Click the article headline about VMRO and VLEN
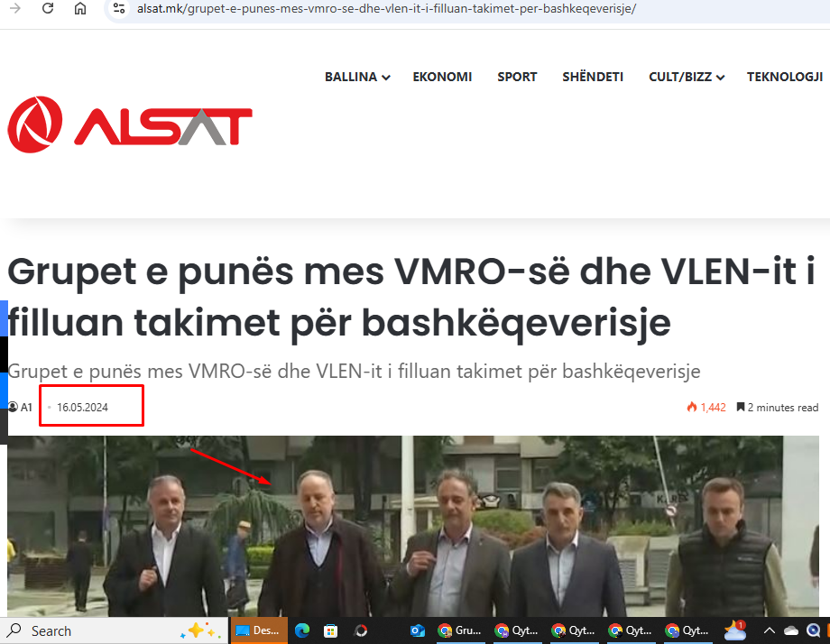Screen dimensions: 830x644 [410, 298]
